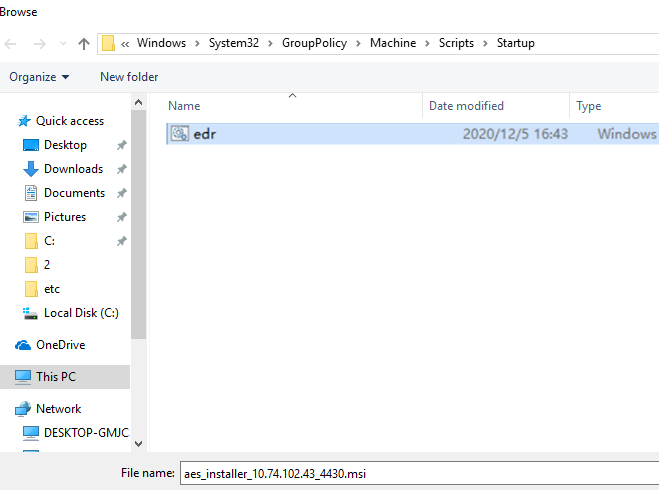The image size is (659, 490).
Task: Click the Downloads blue arrow icon
Action: point(31,169)
